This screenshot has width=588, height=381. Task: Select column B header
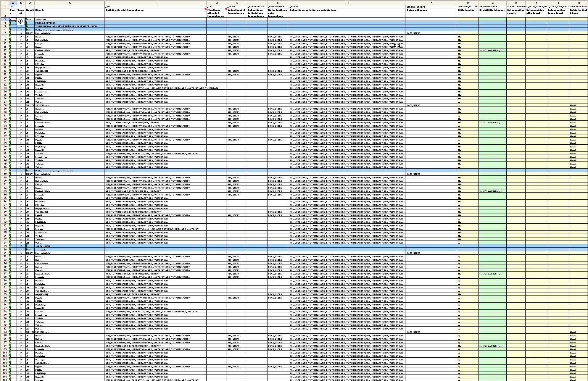(x=21, y=3)
